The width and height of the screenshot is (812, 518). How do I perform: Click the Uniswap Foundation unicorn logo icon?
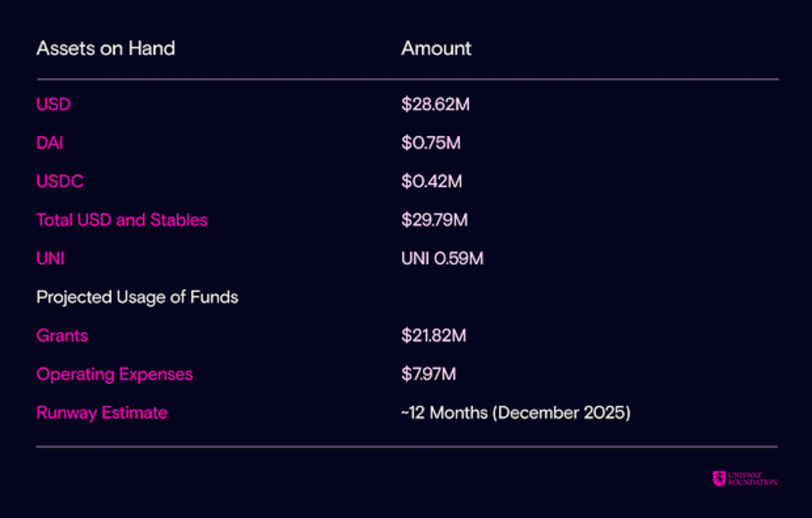click(719, 478)
